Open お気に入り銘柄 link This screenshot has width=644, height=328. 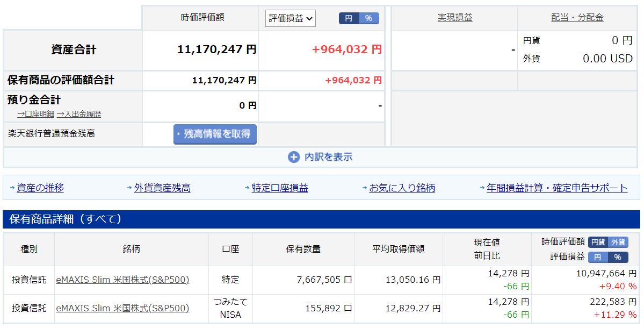(x=402, y=188)
